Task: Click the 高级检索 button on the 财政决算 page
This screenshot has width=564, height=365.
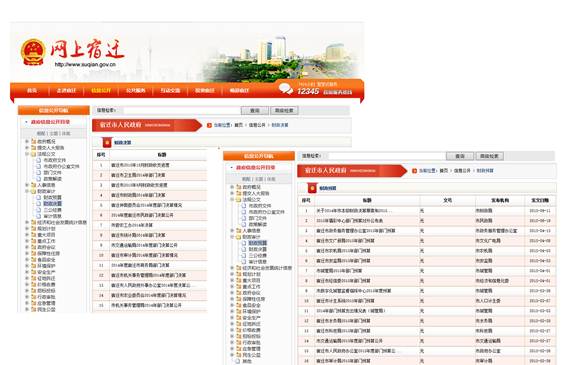Action: [284, 110]
